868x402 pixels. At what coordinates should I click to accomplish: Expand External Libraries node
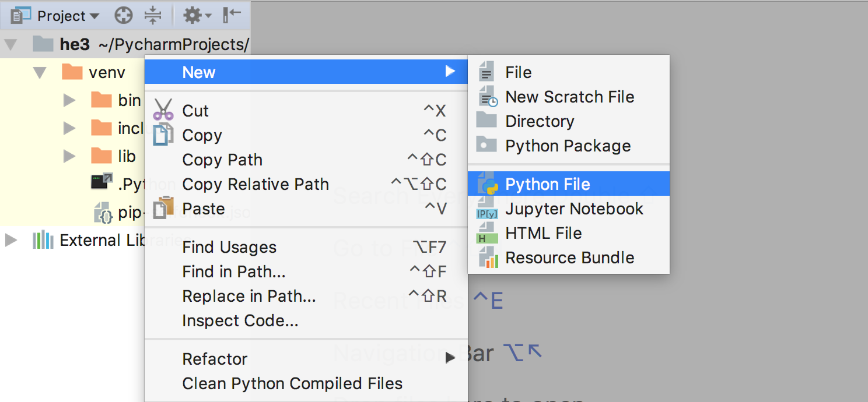tap(10, 240)
